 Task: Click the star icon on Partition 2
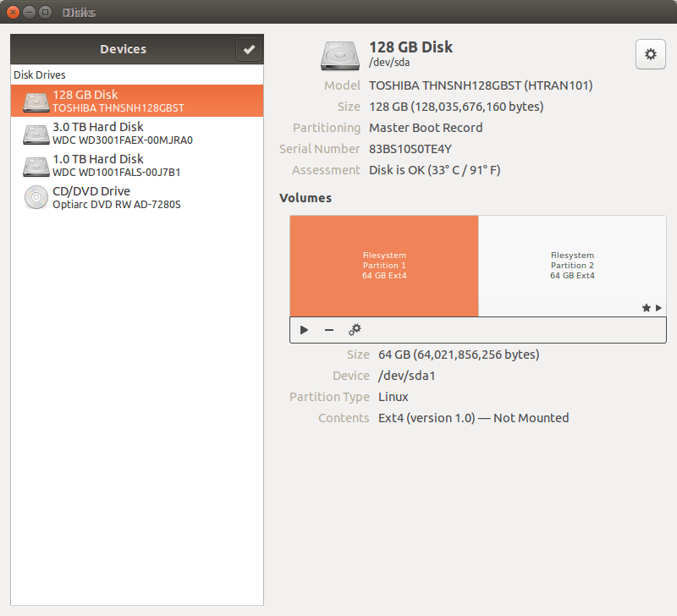[647, 309]
